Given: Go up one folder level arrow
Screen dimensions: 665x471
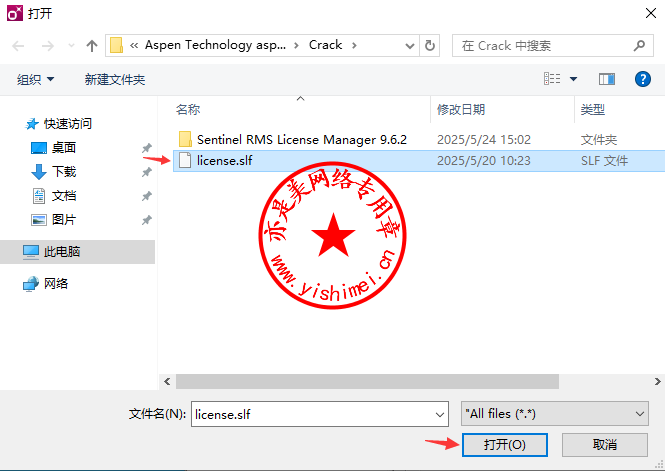Looking at the screenshot, I should coord(92,45).
